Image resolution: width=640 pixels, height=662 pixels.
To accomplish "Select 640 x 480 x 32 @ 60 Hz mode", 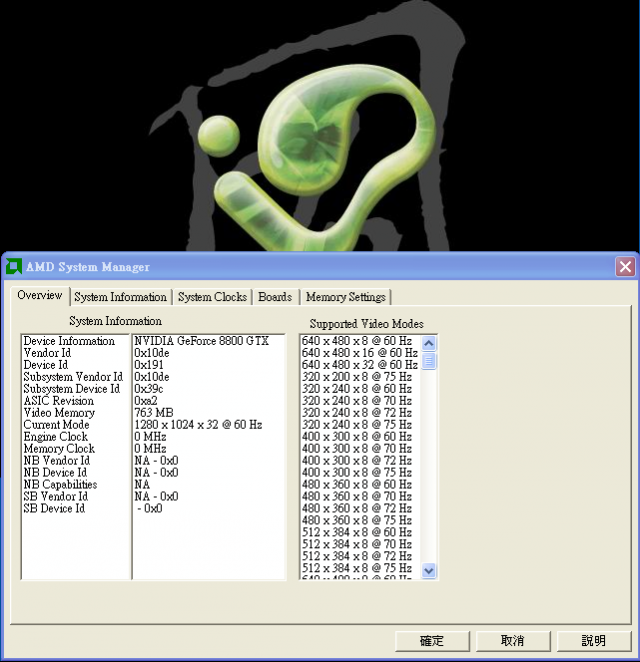I will pyautogui.click(x=360, y=365).
